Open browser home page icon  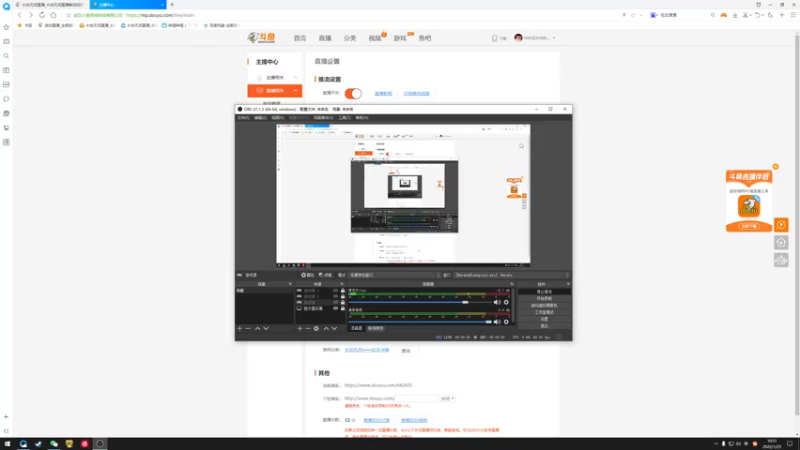(x=54, y=15)
